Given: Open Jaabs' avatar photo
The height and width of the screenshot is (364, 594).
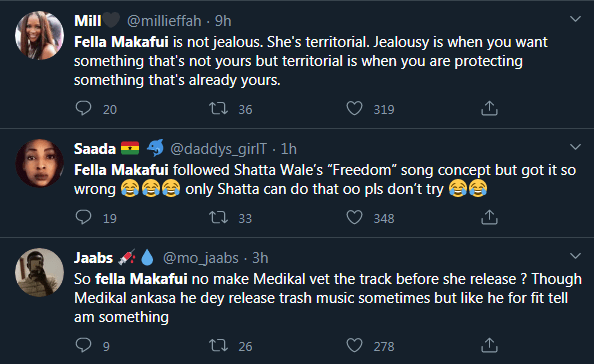Looking at the screenshot, I should pyautogui.click(x=39, y=272).
